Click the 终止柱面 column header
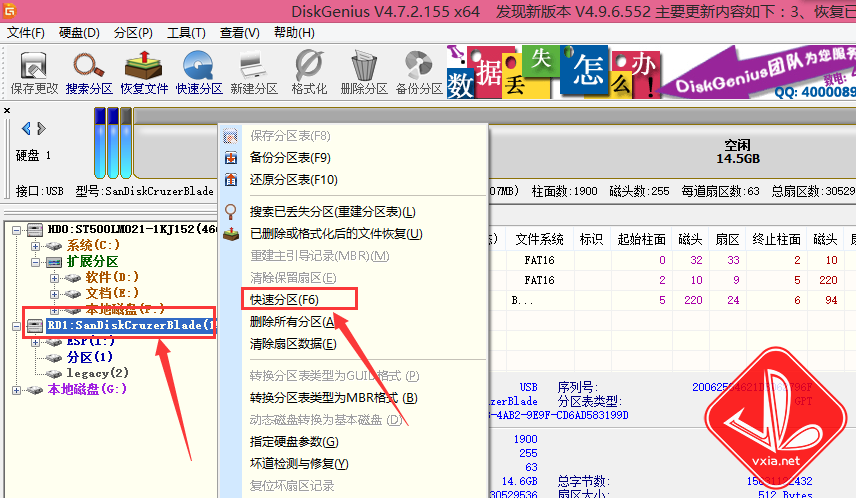 [x=776, y=239]
